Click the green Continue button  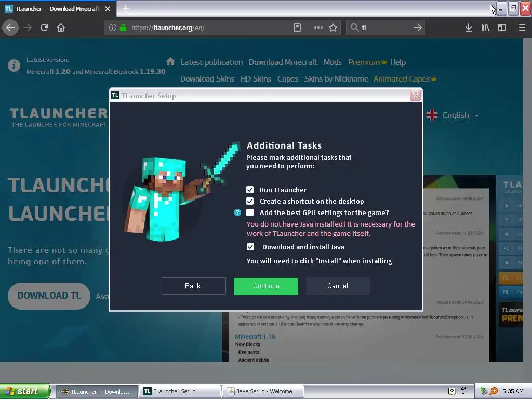click(265, 286)
